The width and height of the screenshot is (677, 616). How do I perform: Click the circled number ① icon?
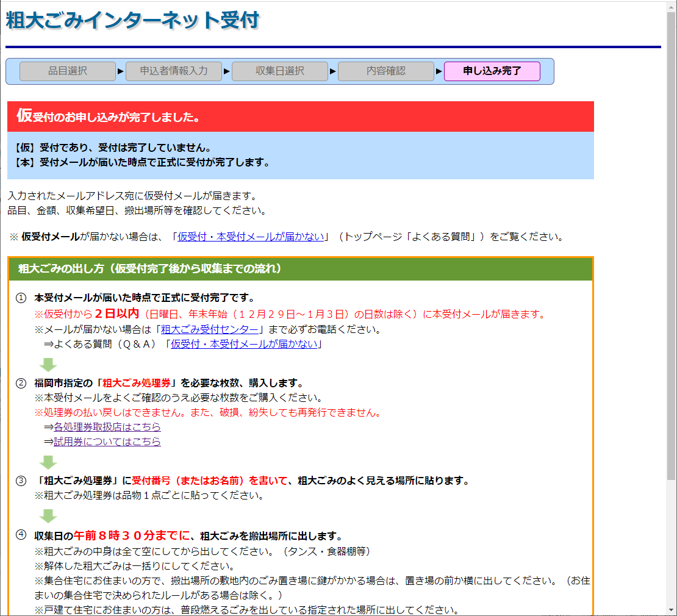coord(21,298)
